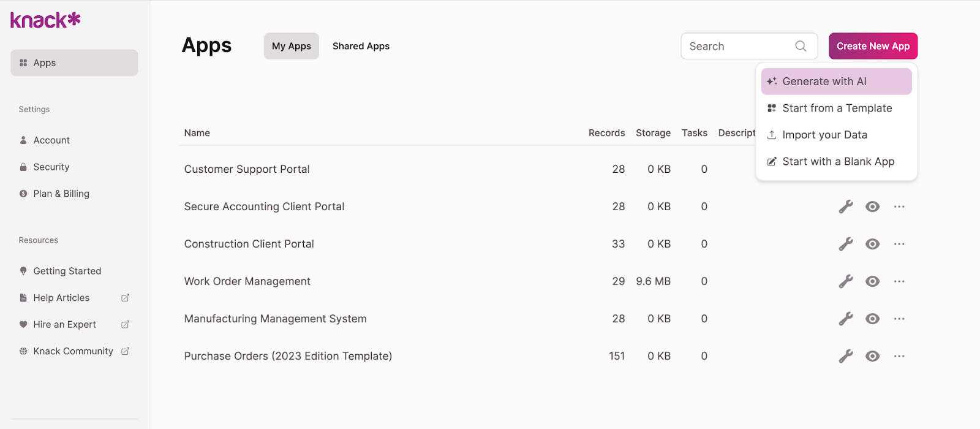
Task: Click the wrench icon for Work Order Management
Action: pyautogui.click(x=846, y=281)
